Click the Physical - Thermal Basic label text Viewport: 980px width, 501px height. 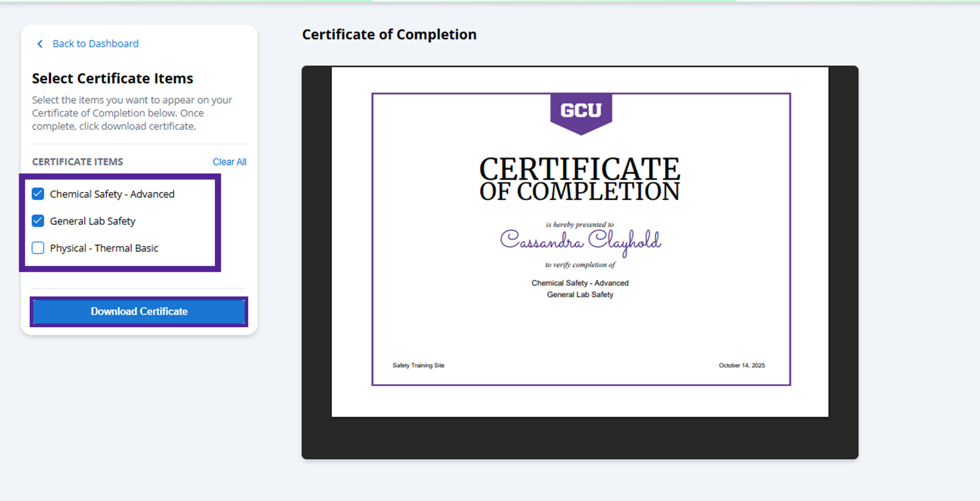point(104,248)
